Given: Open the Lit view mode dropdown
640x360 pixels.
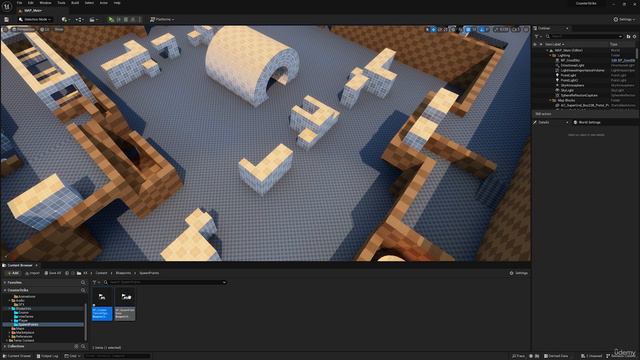Looking at the screenshot, I should click(45, 29).
